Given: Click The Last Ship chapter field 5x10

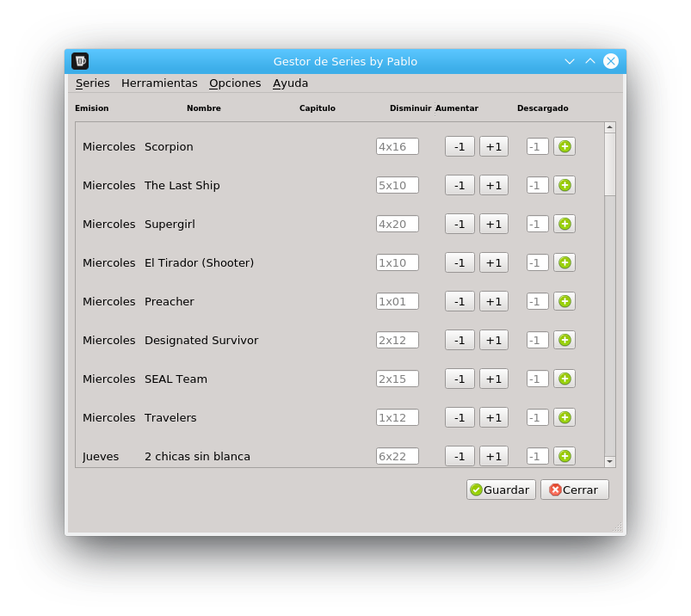Looking at the screenshot, I should tap(398, 186).
